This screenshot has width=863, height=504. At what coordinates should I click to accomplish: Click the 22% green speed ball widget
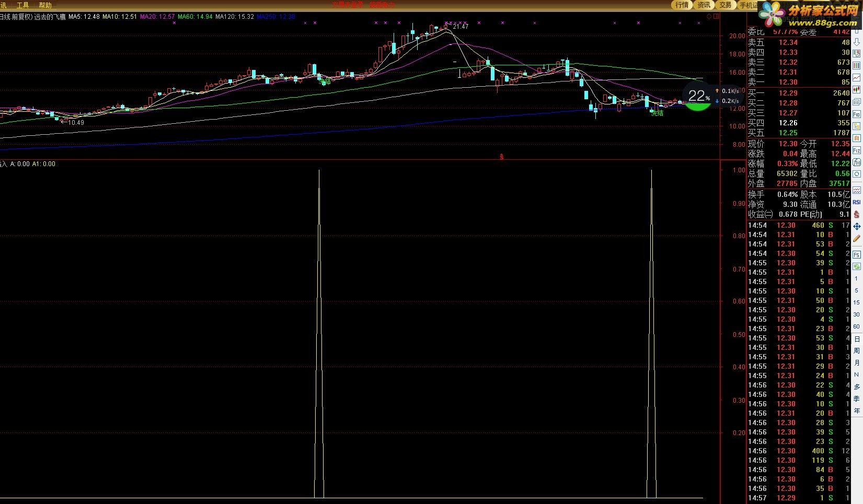click(698, 97)
